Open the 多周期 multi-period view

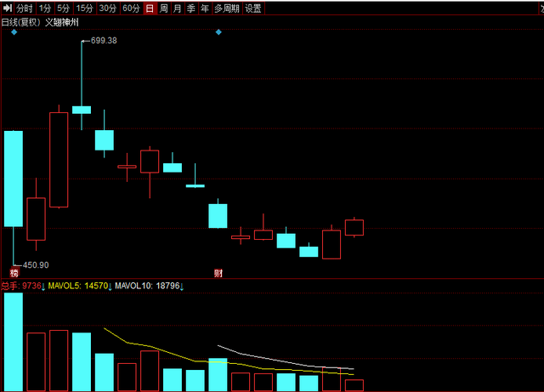[x=227, y=9]
